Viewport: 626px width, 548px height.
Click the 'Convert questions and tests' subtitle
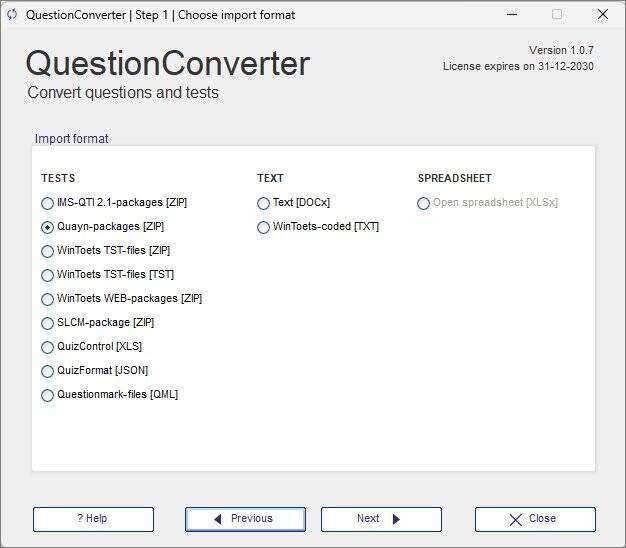coord(123,93)
